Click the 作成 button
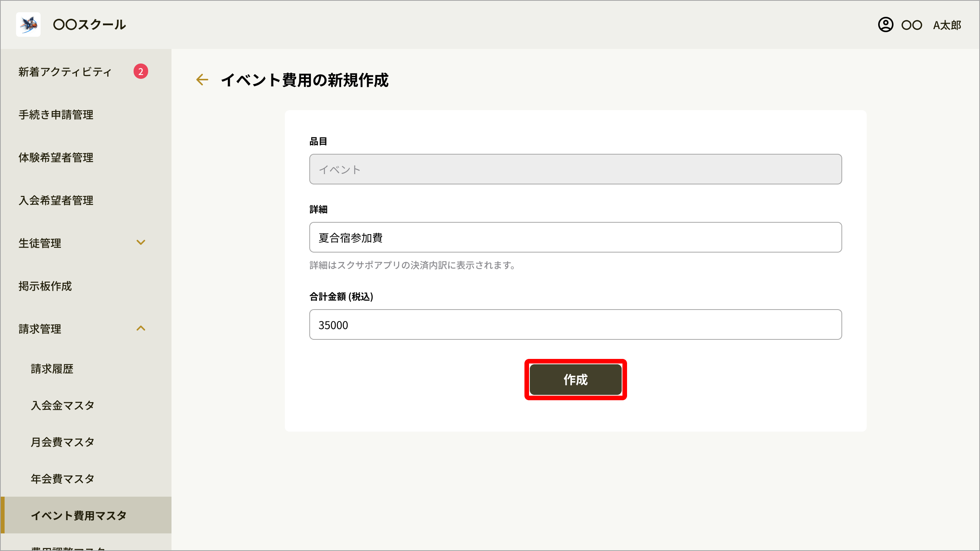This screenshot has width=980, height=551. [x=576, y=380]
